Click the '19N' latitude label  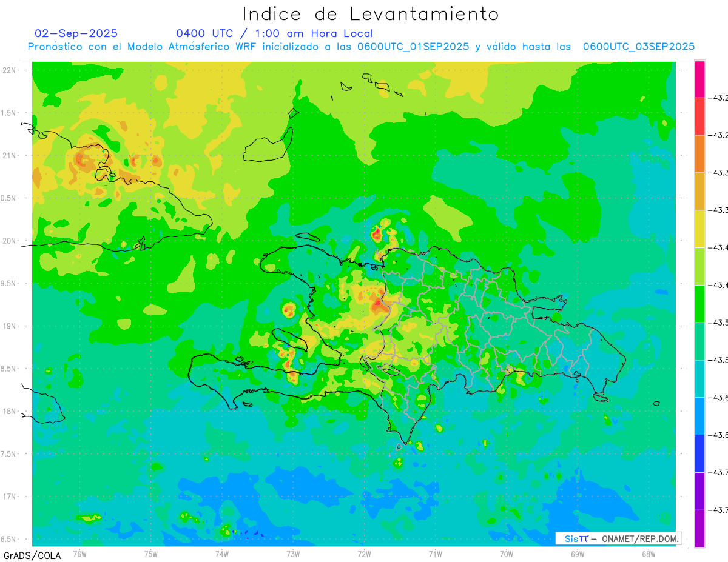tap(10, 326)
